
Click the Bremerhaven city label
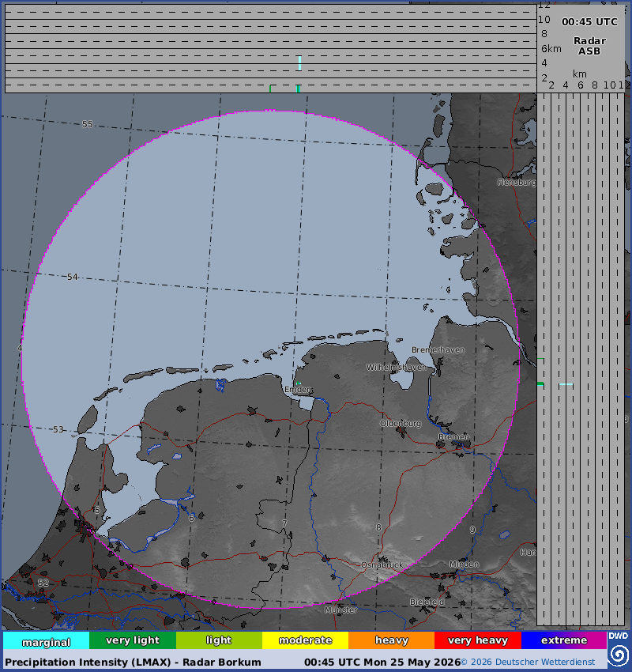[438, 349]
